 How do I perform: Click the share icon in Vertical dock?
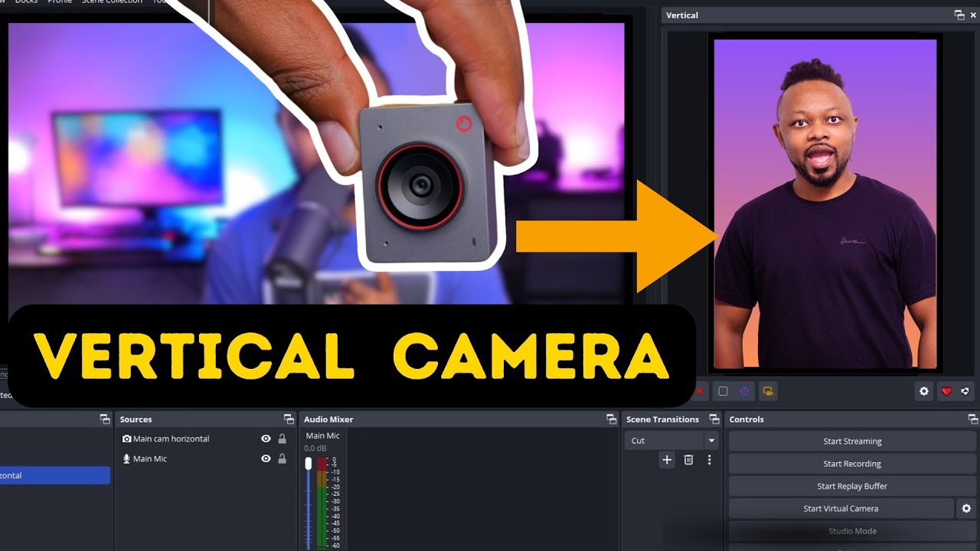(965, 391)
